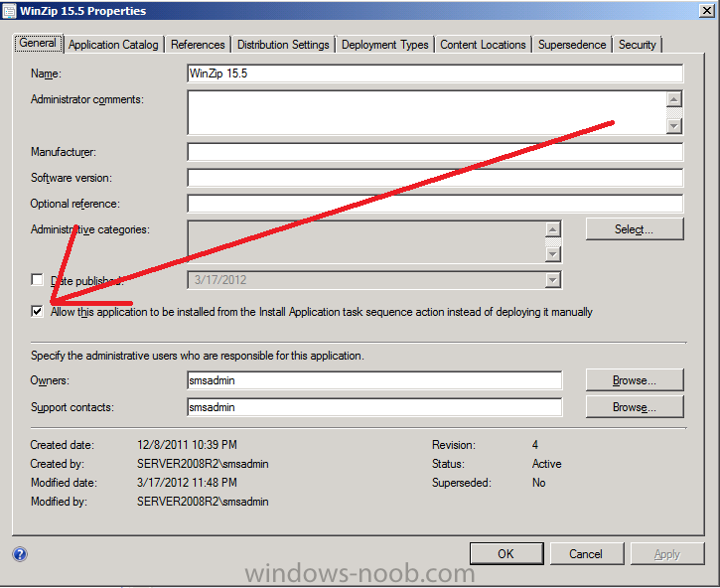
Task: Open the Deployment Types tab
Action: (384, 45)
